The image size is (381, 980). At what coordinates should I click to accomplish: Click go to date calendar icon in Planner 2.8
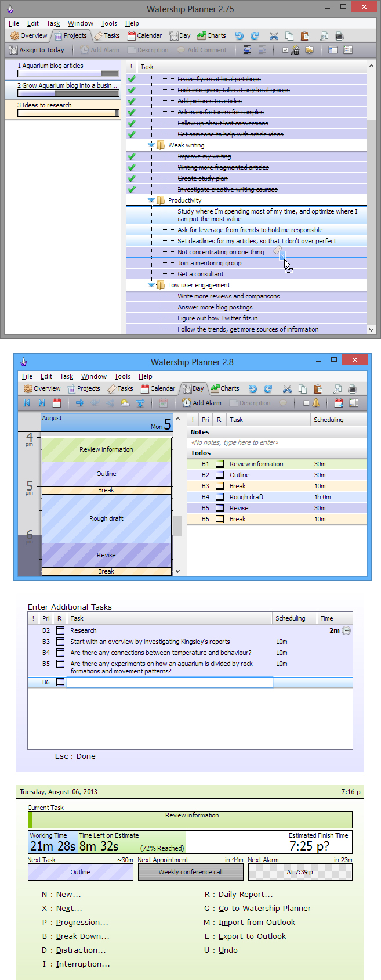click(57, 403)
